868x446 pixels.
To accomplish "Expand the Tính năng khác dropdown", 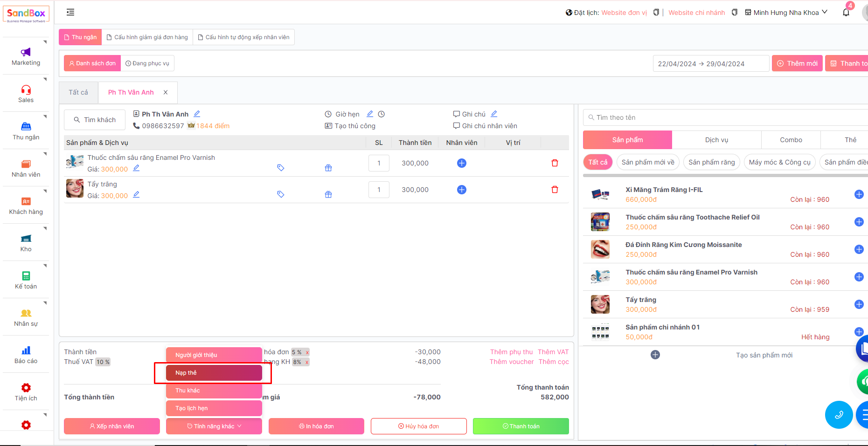I will click(214, 426).
